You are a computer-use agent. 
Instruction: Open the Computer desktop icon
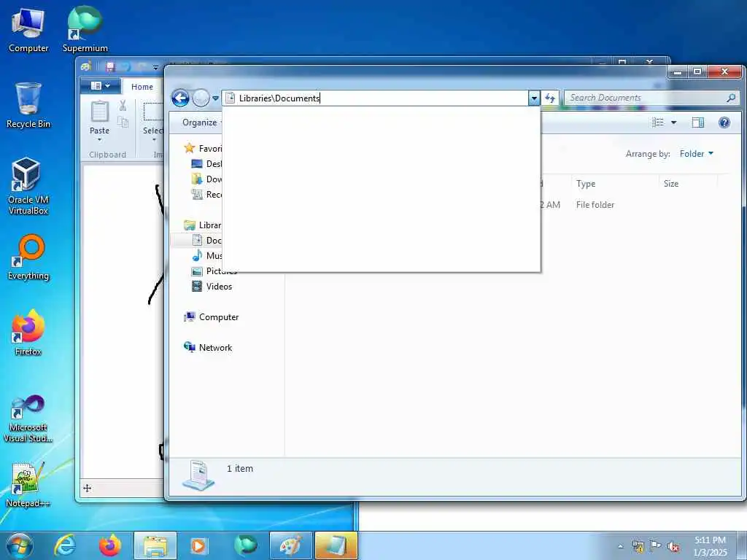click(x=28, y=29)
